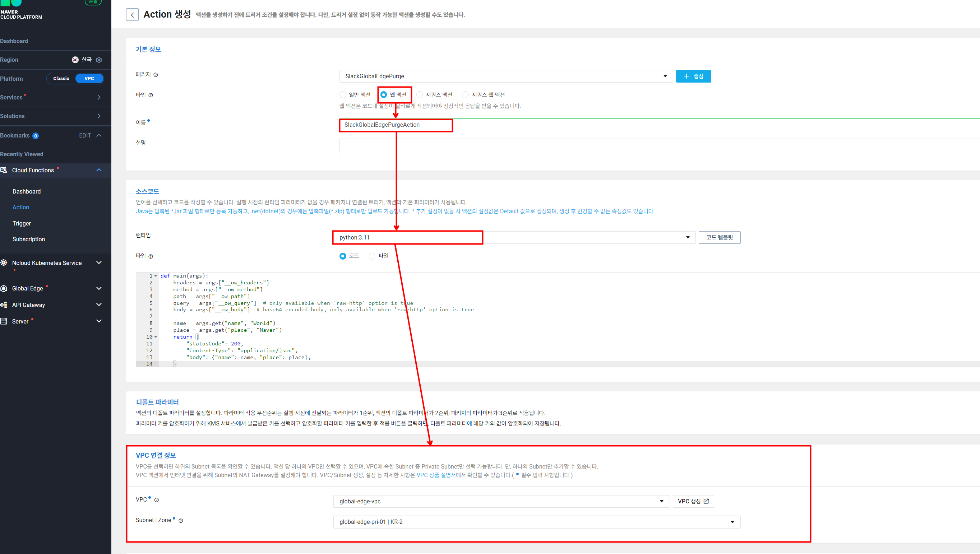Open the VPC 상품 설명서 link
Screen dimensions: 980x554
[436, 475]
